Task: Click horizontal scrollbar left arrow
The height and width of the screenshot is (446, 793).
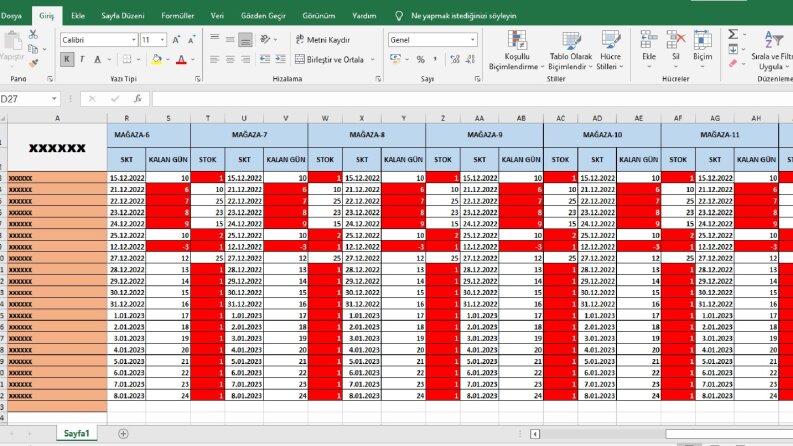Action: pos(535,434)
